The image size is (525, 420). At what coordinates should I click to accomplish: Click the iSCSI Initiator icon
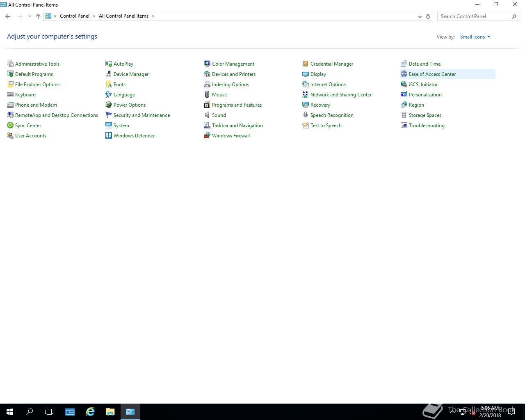click(404, 84)
